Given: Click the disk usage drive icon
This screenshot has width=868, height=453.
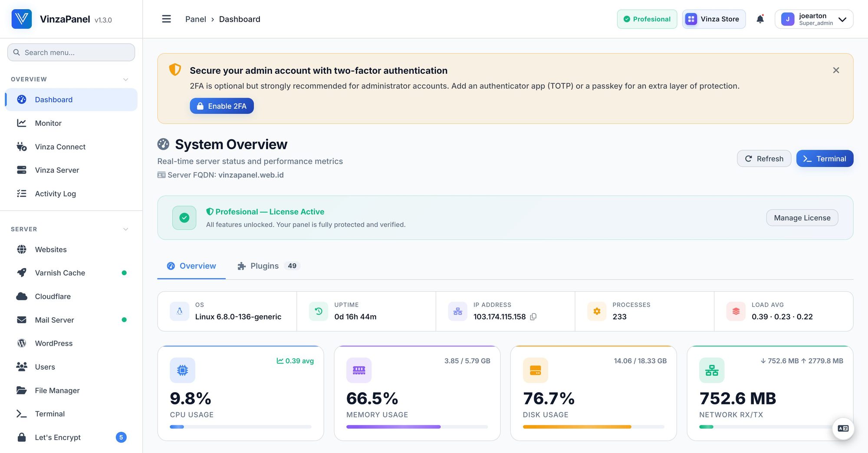Looking at the screenshot, I should (x=536, y=370).
